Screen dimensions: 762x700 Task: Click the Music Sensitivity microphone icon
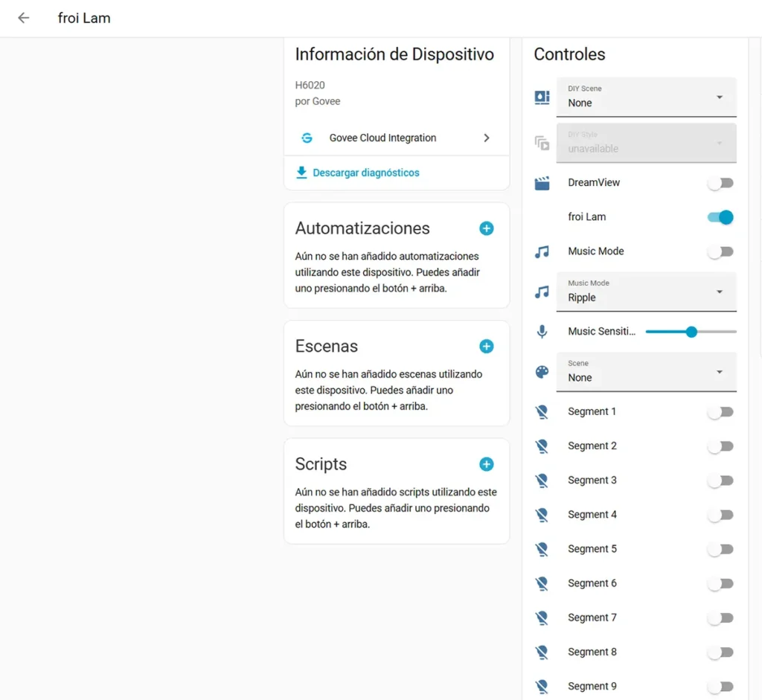[x=542, y=332]
